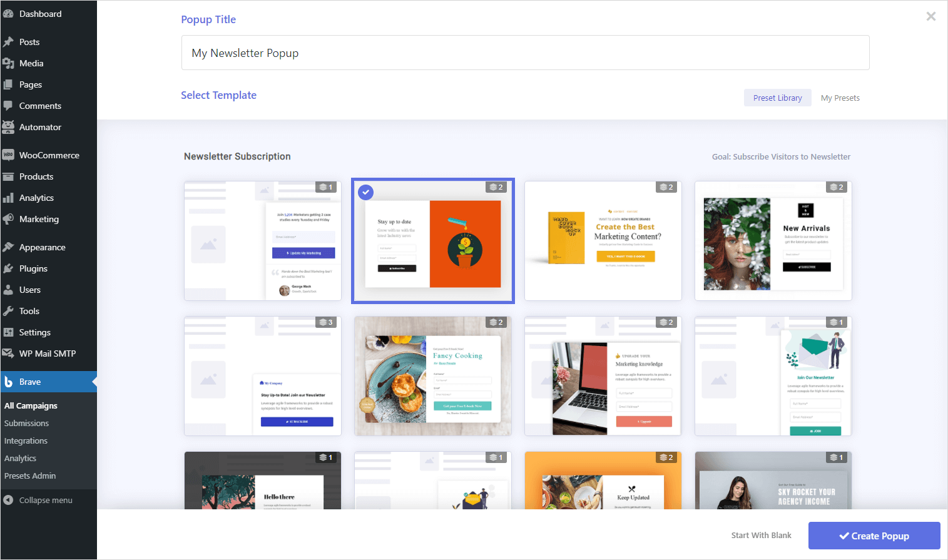Screen dimensions: 948x560
Task: Click the Dashboard icon in sidebar
Action: click(x=8, y=14)
